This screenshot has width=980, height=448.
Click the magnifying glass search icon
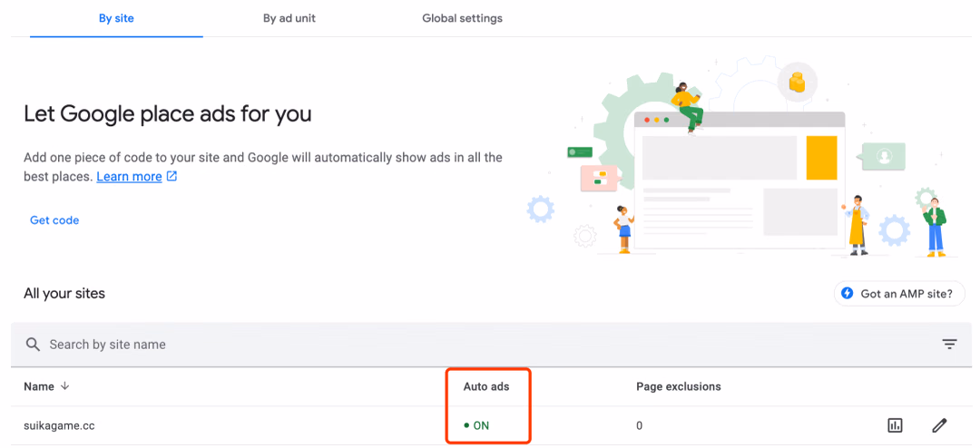32,345
